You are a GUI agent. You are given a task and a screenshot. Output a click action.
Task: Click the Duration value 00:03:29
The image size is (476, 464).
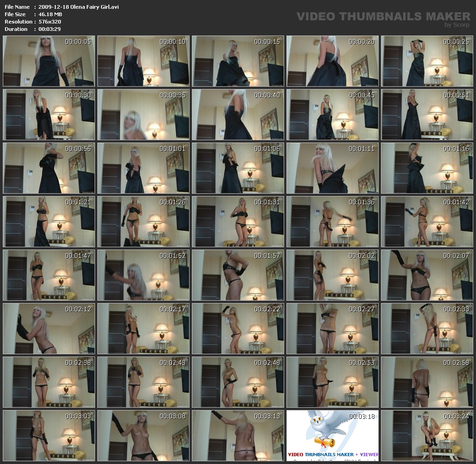click(50, 29)
